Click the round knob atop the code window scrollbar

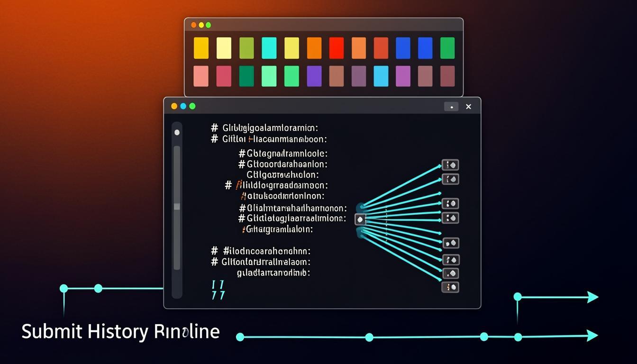click(177, 132)
